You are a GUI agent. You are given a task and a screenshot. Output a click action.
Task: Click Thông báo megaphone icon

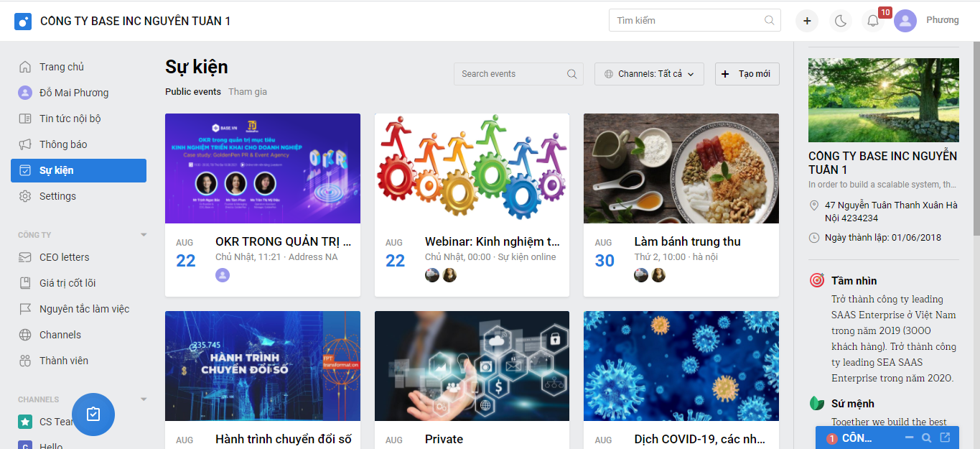coord(25,144)
